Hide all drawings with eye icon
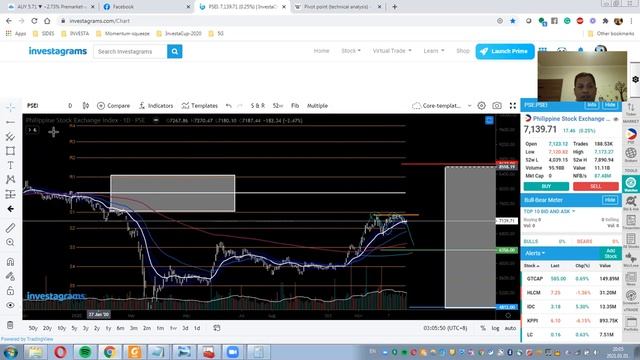Screen dimensions: 640x360 coord(10,305)
